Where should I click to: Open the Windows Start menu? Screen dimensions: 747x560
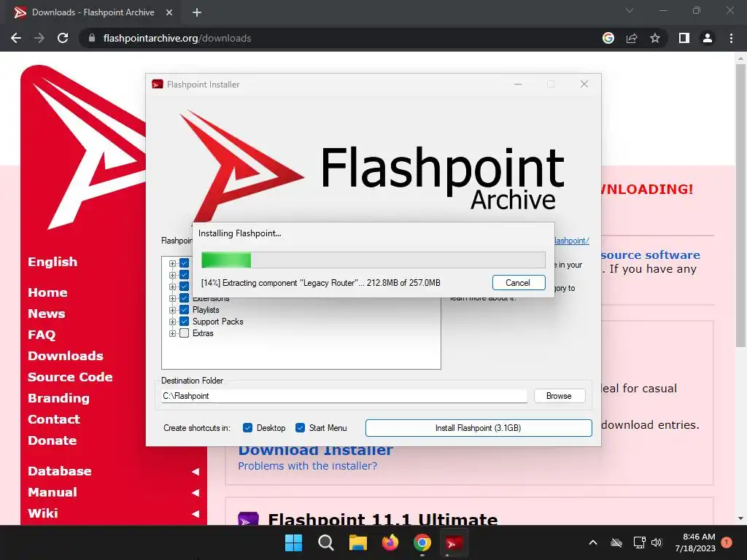click(293, 542)
